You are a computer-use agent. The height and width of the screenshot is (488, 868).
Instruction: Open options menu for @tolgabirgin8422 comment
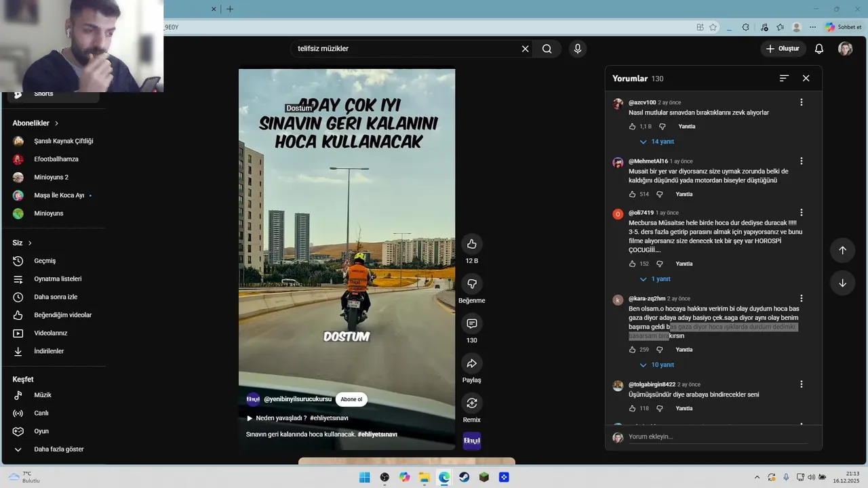802,384
